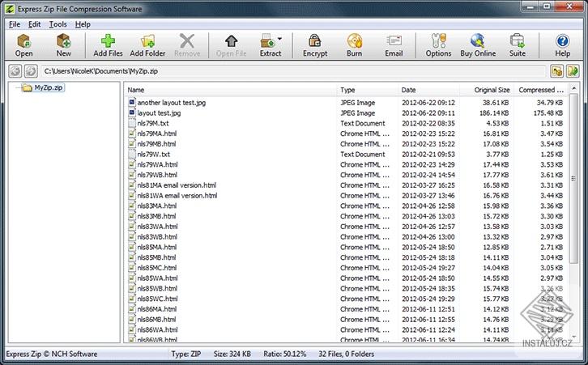Select file nls86WA.html
The image size is (588, 365).
click(x=157, y=329)
